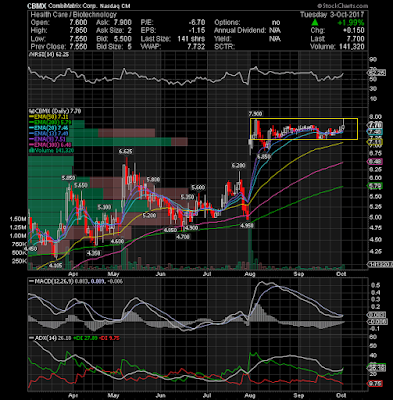Viewport: 393px width, 400px height.
Task: Click the May label on time axis
Action: pyautogui.click(x=113, y=274)
